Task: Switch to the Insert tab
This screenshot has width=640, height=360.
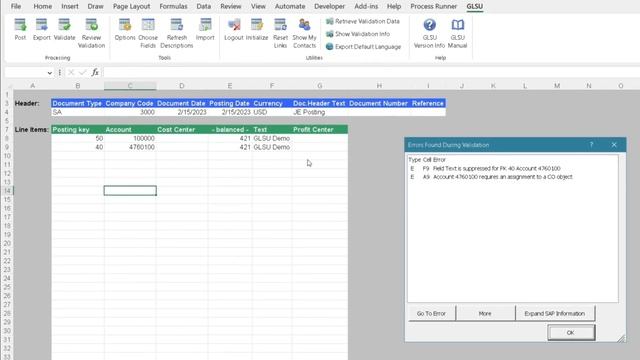Action: tap(70, 7)
